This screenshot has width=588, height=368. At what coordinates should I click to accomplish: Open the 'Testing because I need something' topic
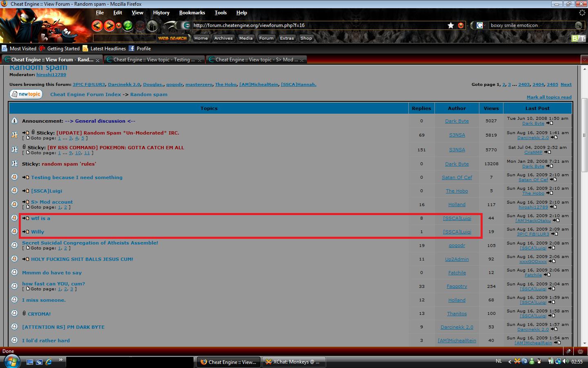[x=77, y=177]
